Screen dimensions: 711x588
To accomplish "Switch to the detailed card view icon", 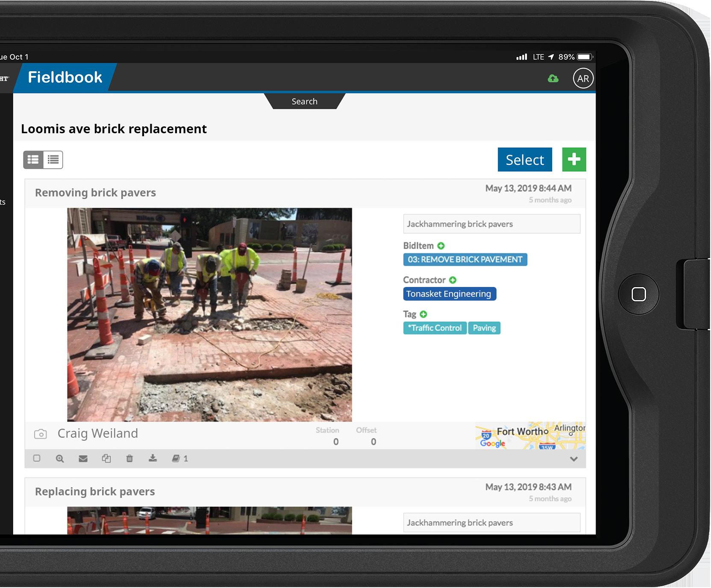I will pyautogui.click(x=33, y=160).
